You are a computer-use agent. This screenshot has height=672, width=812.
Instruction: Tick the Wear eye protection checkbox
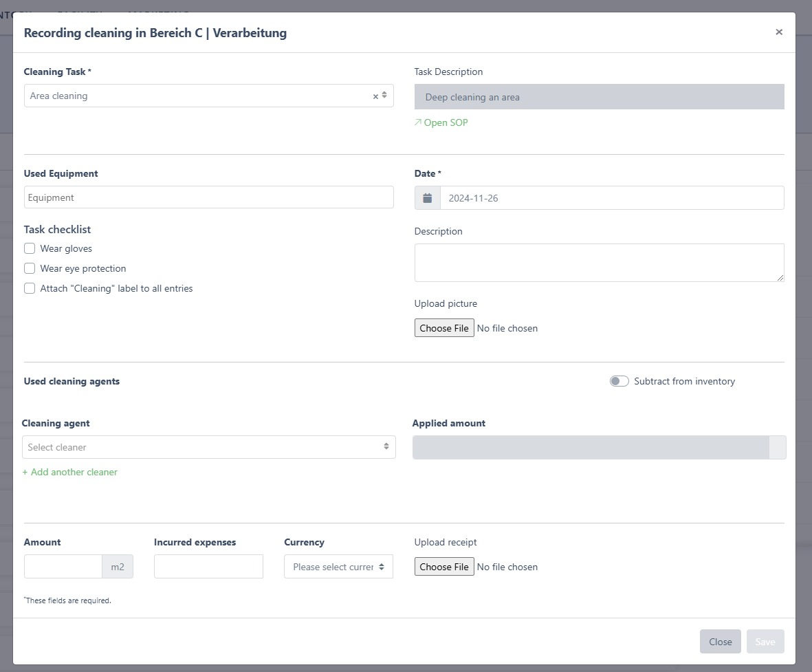point(30,268)
